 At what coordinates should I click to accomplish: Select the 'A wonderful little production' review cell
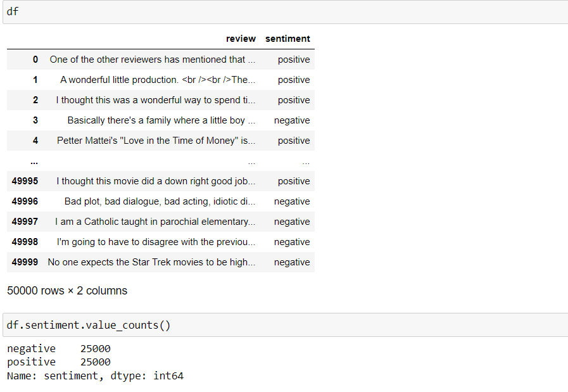(158, 80)
